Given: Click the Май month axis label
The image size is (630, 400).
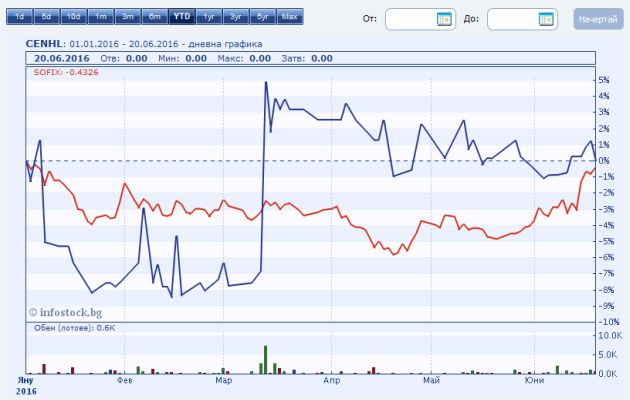Looking at the screenshot, I should pos(432,380).
